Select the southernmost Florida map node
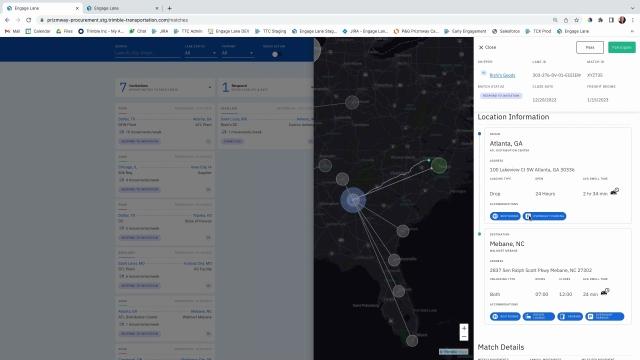Viewport: 640px width, 360px height. pyautogui.click(x=412, y=340)
